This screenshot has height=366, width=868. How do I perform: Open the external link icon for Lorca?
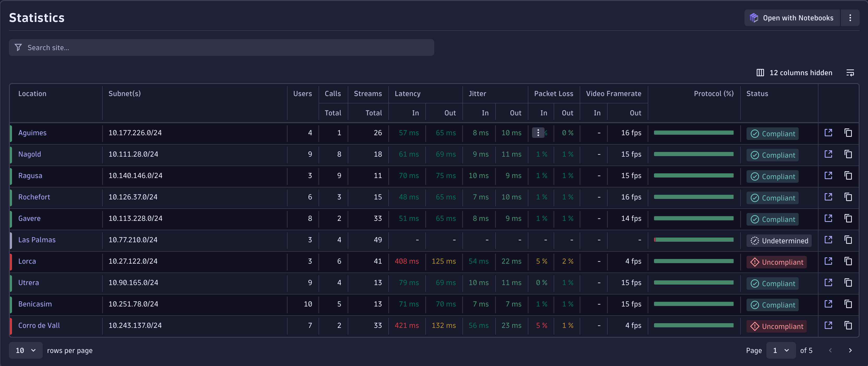pyautogui.click(x=829, y=261)
